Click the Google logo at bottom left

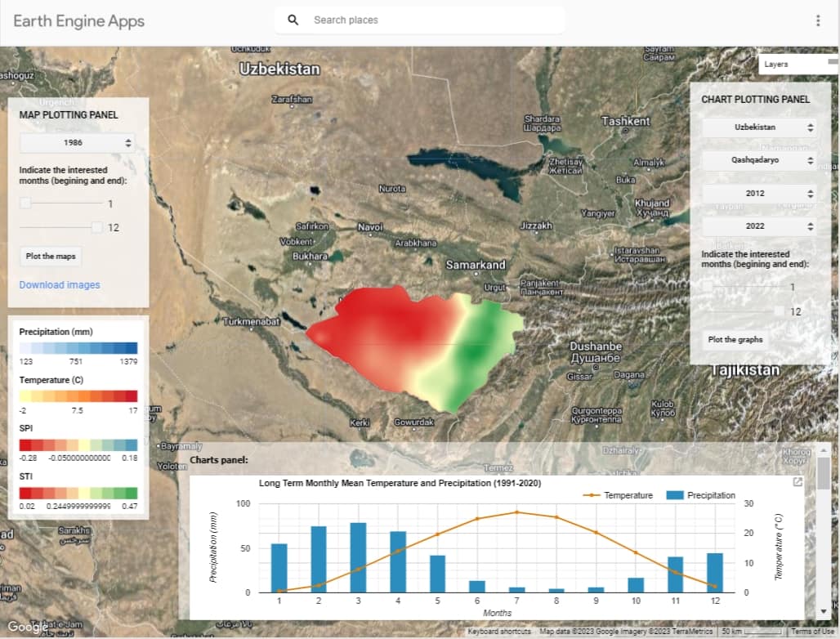point(29,626)
